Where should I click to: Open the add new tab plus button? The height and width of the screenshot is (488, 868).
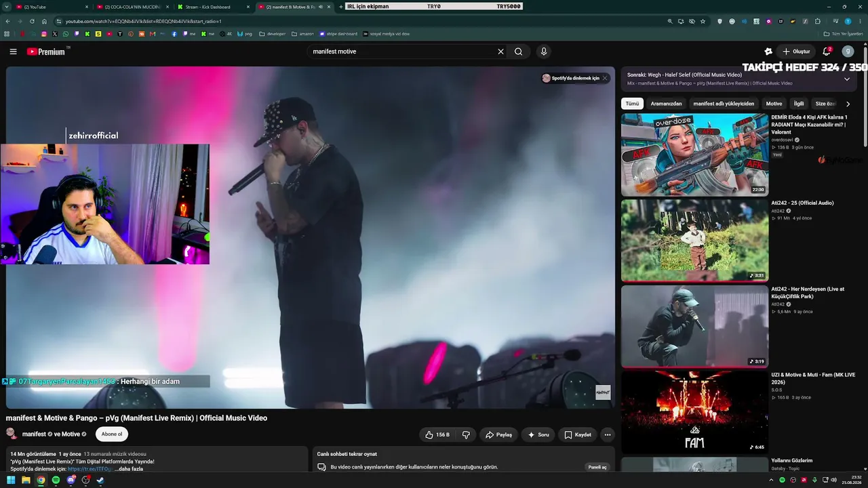[341, 7]
